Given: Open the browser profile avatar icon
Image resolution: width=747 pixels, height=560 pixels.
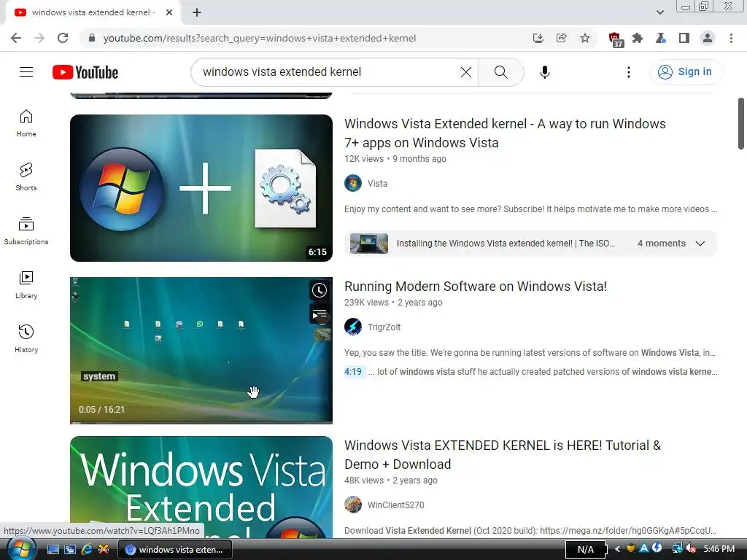Looking at the screenshot, I should coord(708,38).
